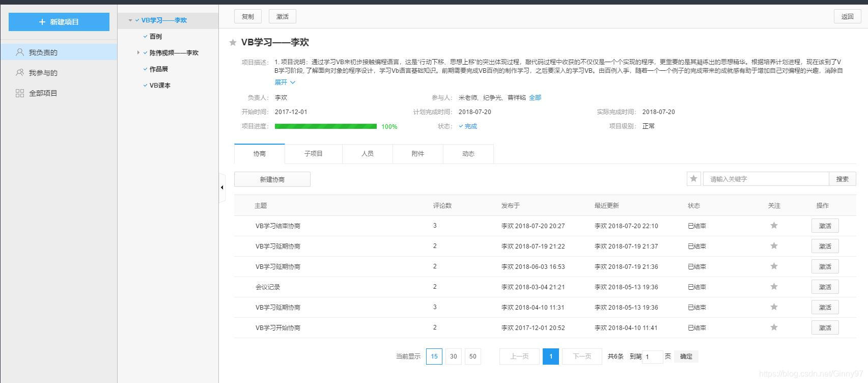Image resolution: width=868 pixels, height=383 pixels.
Task: Click the 返回 button
Action: 847,16
